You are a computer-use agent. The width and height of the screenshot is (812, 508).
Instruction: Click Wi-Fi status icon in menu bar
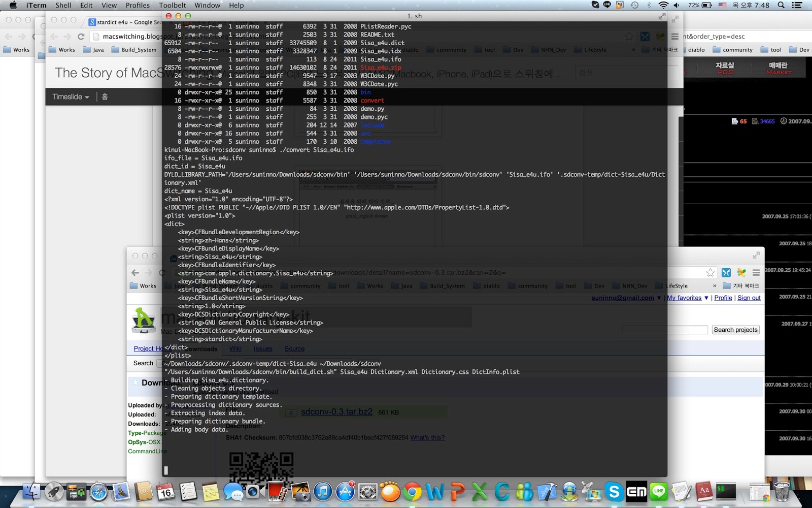click(663, 5)
